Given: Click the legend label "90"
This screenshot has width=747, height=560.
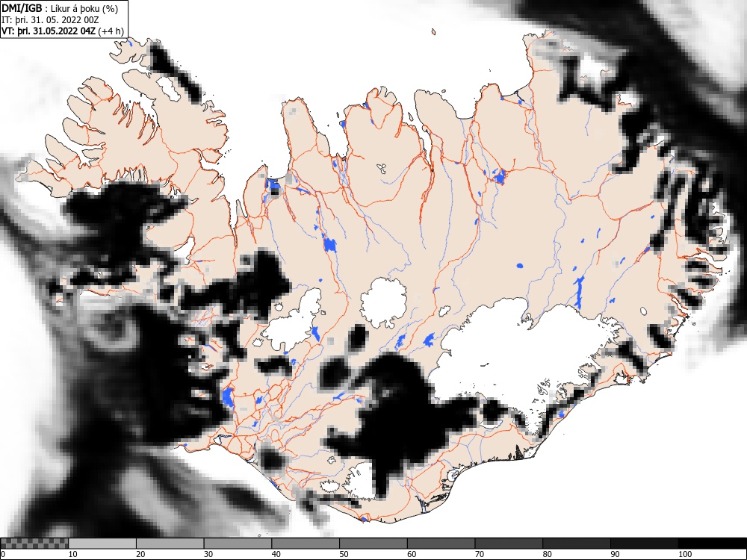Looking at the screenshot, I should 615,554.
